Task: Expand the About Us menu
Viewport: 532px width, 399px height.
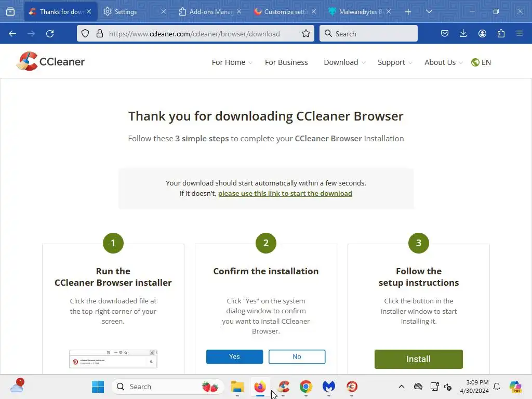Action: click(444, 62)
